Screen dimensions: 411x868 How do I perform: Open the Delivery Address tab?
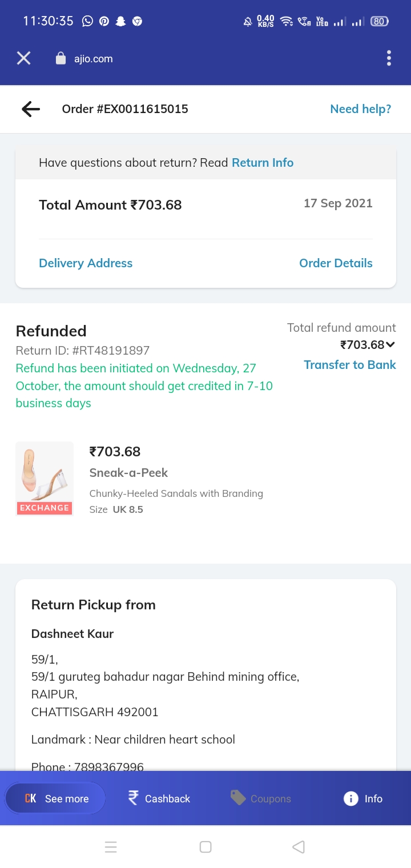click(86, 263)
